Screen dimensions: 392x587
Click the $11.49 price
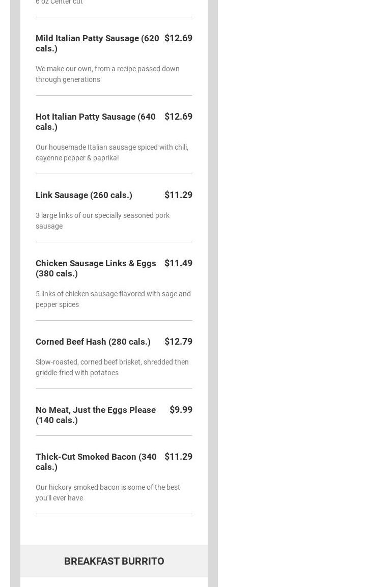pos(178,263)
